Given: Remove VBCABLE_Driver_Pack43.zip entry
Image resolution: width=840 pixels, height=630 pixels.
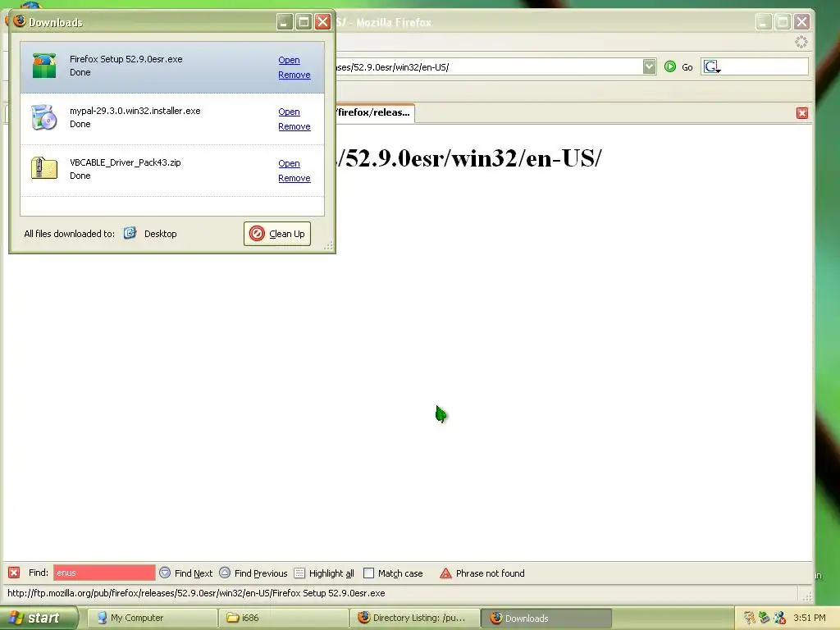Looking at the screenshot, I should click(294, 178).
